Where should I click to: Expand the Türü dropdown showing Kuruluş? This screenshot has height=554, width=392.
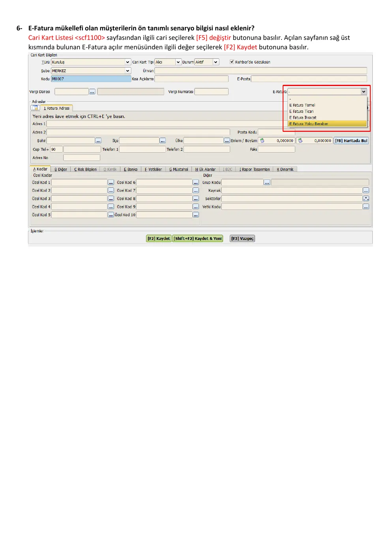tap(128, 62)
